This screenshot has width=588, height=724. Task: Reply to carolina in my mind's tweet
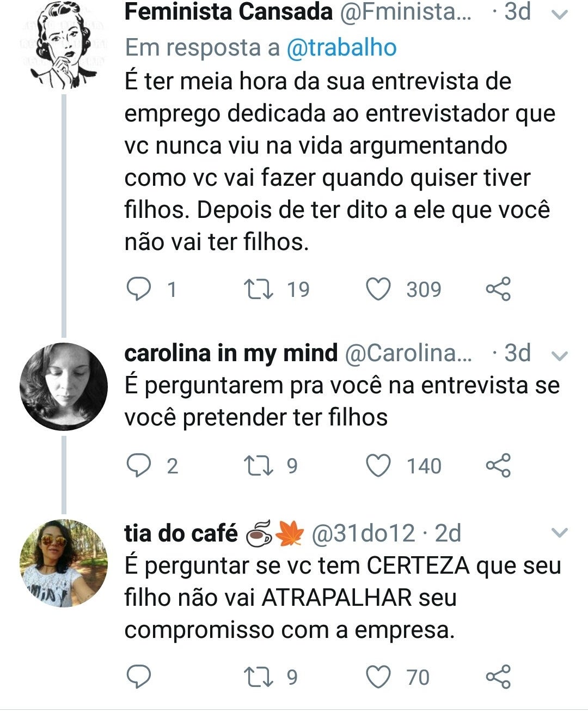point(138,466)
